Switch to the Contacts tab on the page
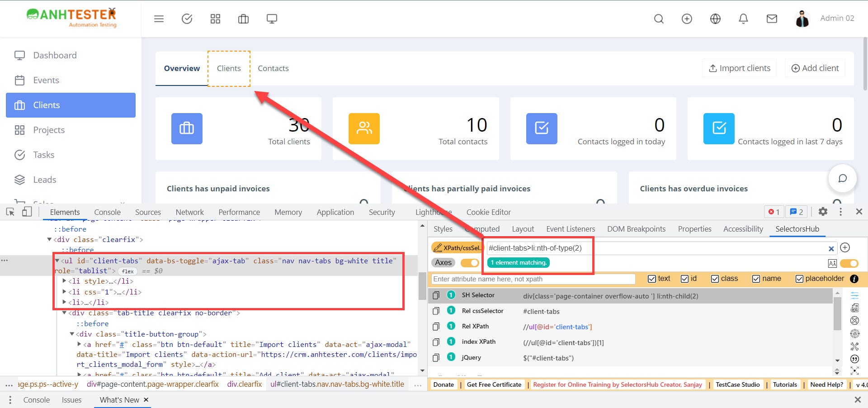Image resolution: width=868 pixels, height=408 pixels. [273, 68]
